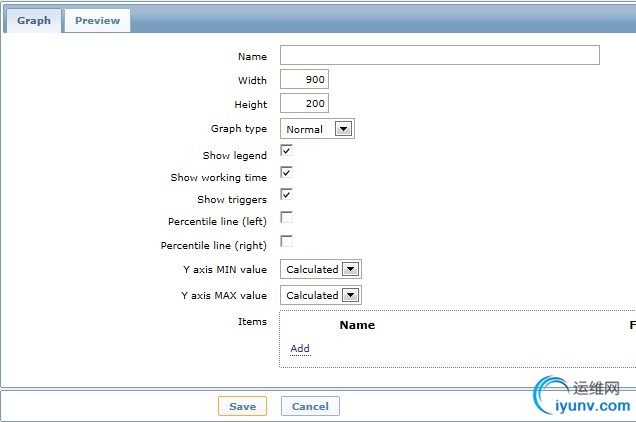Disable the Show triggers checkbox
The width and height of the screenshot is (636, 422).
(x=286, y=195)
